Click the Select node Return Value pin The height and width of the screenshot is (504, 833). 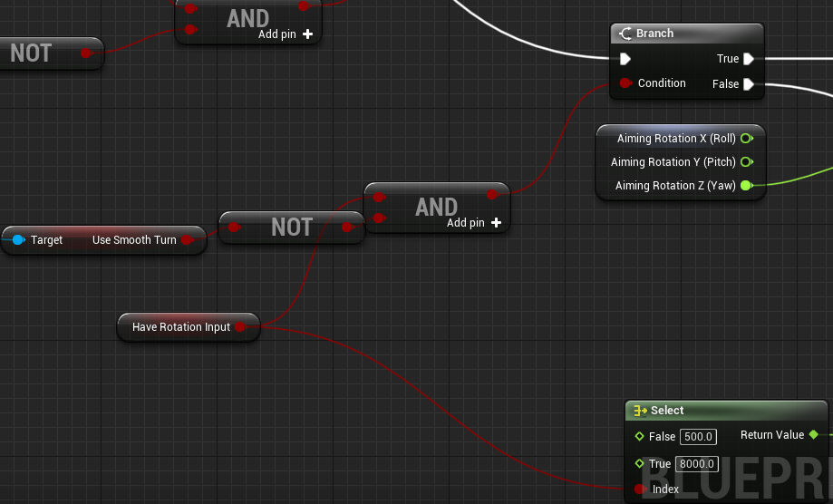[813, 435]
